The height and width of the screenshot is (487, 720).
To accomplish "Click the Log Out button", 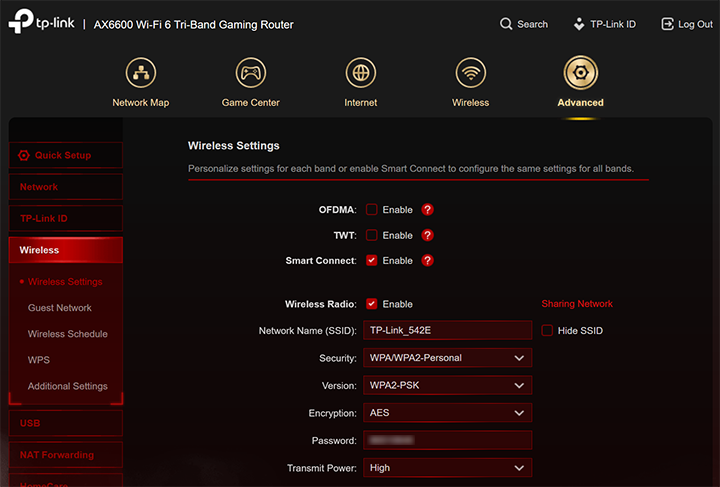I will click(687, 24).
